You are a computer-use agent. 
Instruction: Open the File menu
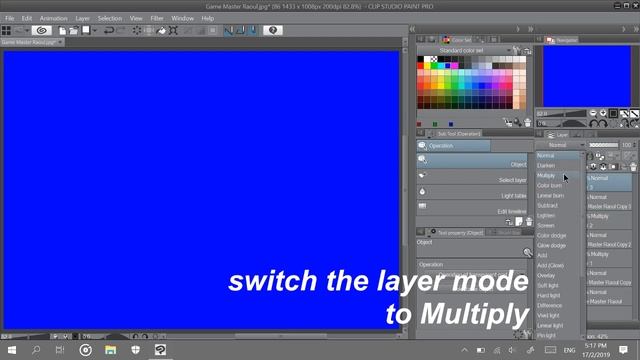[x=9, y=18]
